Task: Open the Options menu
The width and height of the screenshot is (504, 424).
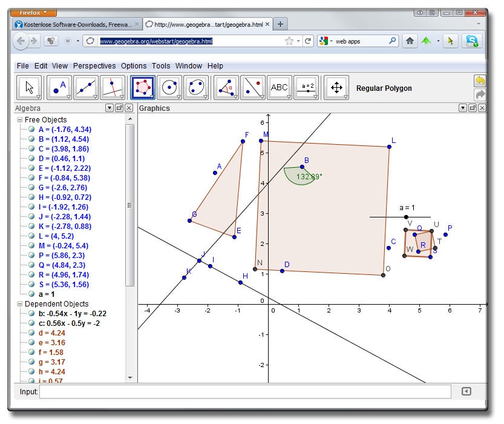Action: click(x=134, y=66)
